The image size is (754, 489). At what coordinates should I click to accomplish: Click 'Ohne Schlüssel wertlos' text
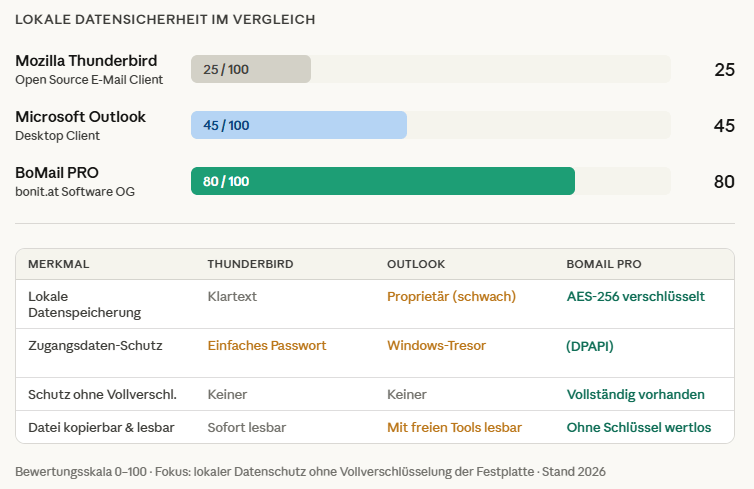pos(639,427)
